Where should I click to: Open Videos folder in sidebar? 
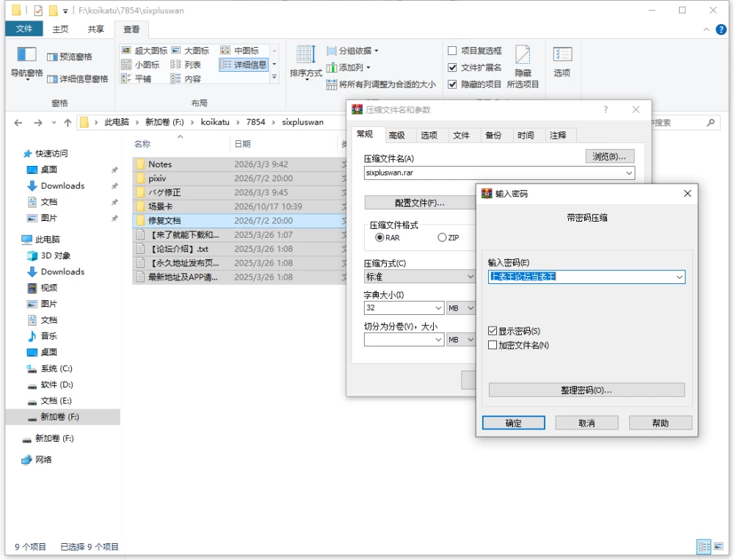pos(42,288)
